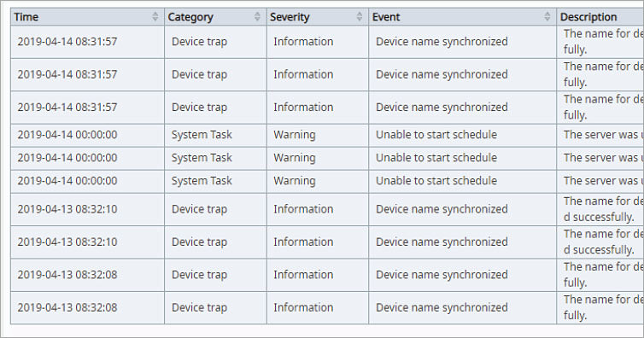
Task: Select the Category column header
Action: tap(215, 17)
